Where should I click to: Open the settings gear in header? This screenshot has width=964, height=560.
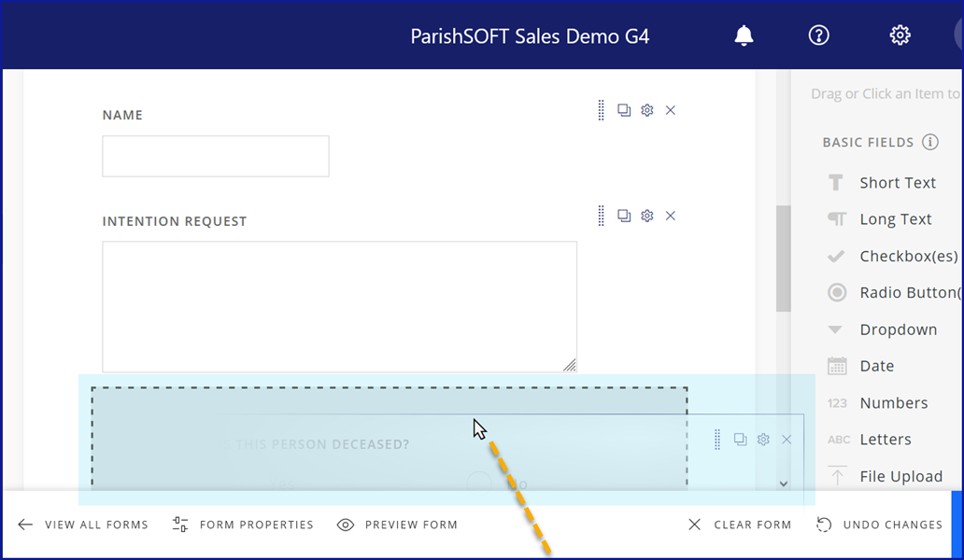[900, 35]
